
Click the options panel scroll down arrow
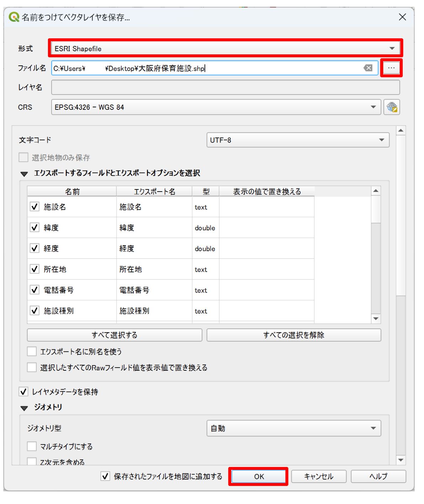[401, 460]
